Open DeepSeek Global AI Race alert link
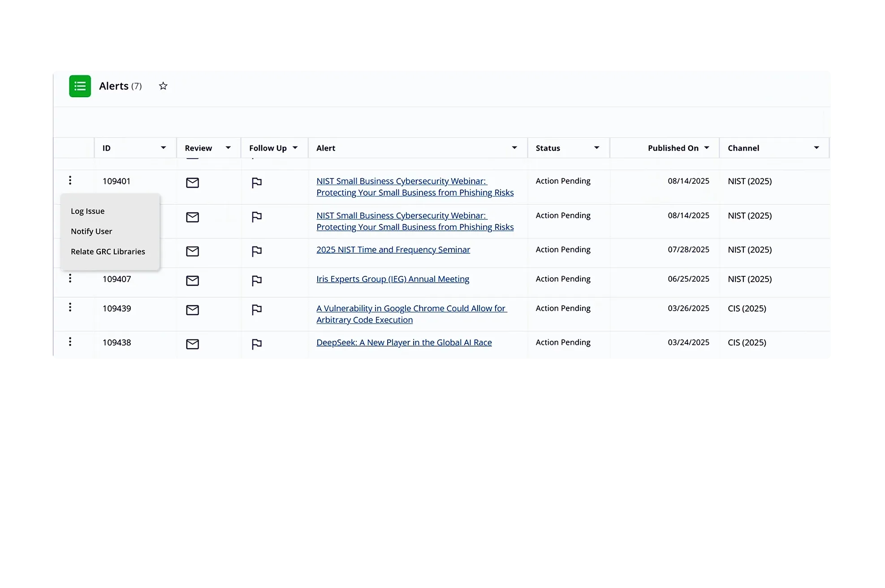The image size is (885, 588). [404, 343]
